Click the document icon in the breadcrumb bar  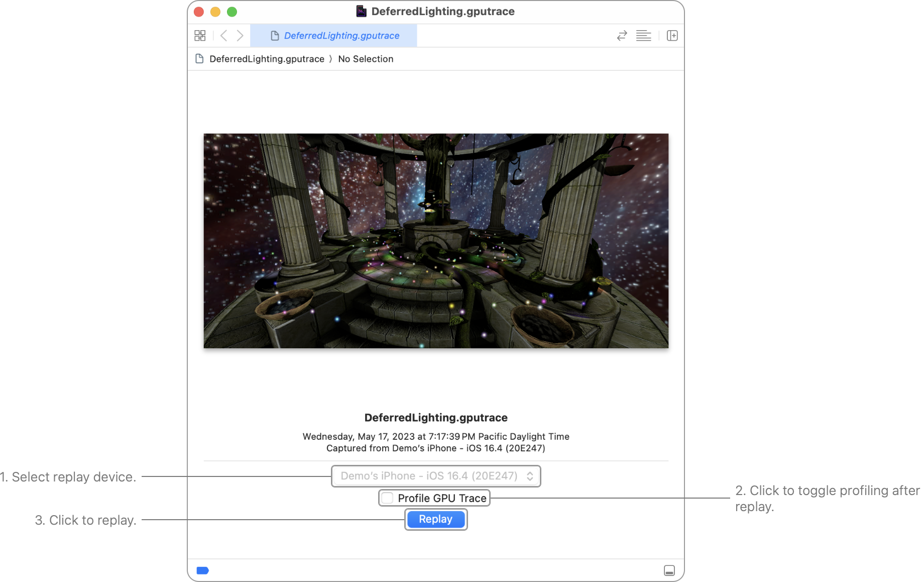(199, 59)
